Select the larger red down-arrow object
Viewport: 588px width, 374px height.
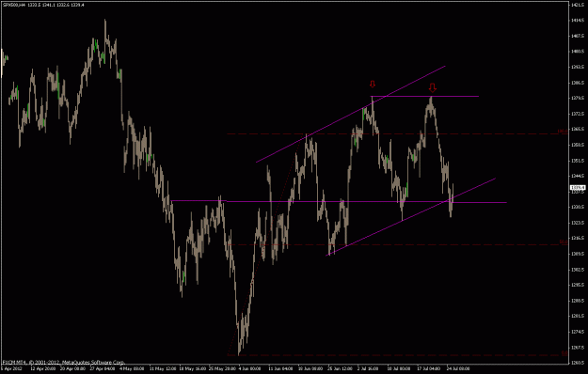(x=433, y=88)
